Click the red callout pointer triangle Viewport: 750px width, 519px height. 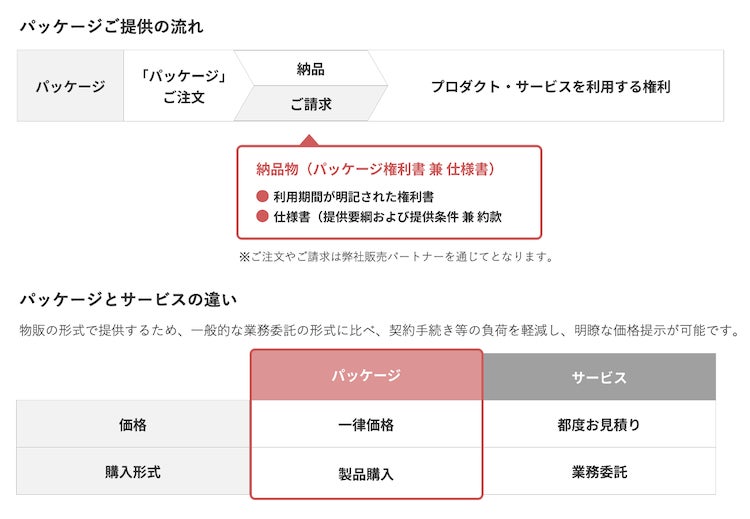pos(310,140)
